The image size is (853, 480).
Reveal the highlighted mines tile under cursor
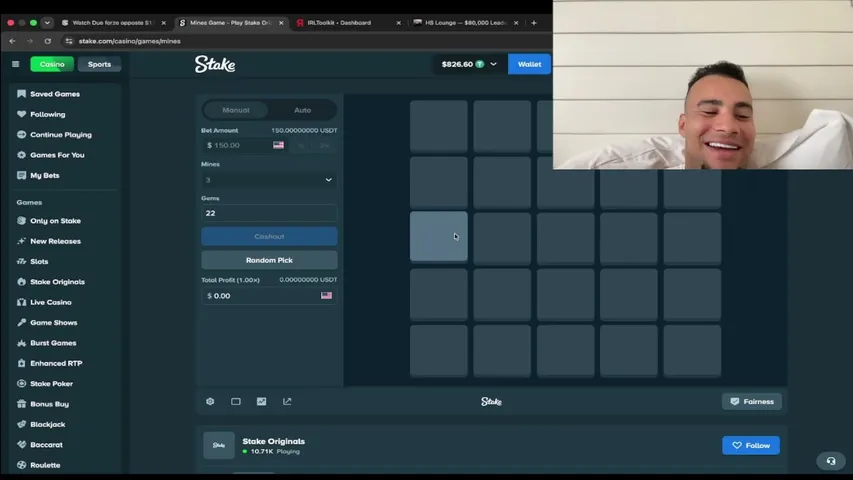tap(438, 236)
